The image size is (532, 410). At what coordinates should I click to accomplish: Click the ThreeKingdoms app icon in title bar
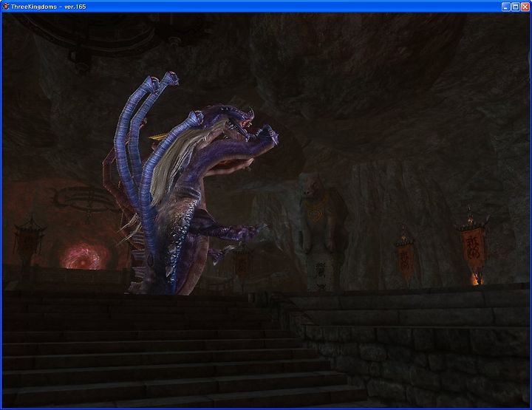(x=5, y=7)
